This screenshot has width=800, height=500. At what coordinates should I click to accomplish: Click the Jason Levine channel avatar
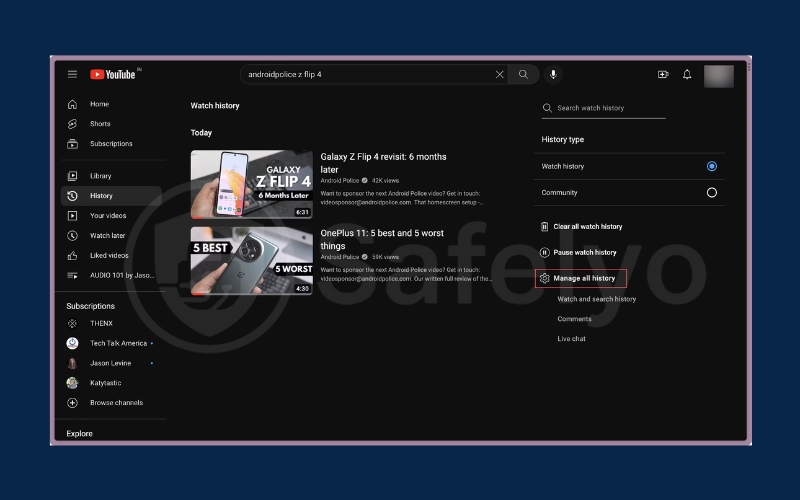[x=72, y=363]
